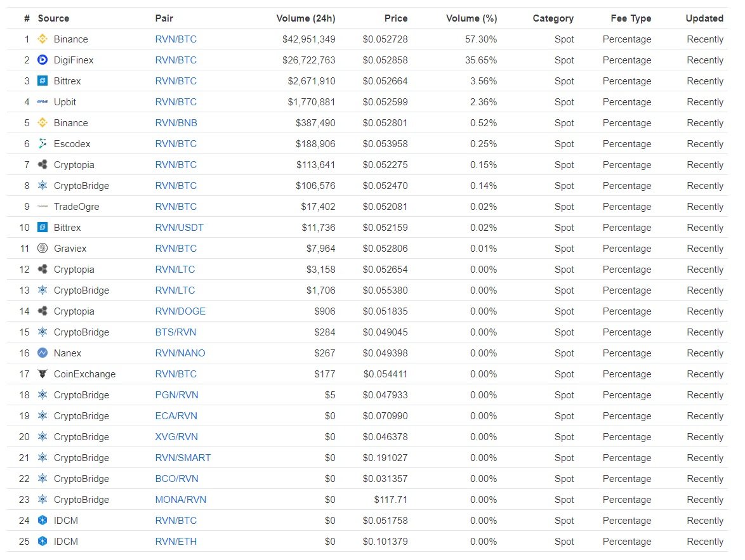Sort by the Source column header
This screenshot has height=560, width=745.
(53, 18)
